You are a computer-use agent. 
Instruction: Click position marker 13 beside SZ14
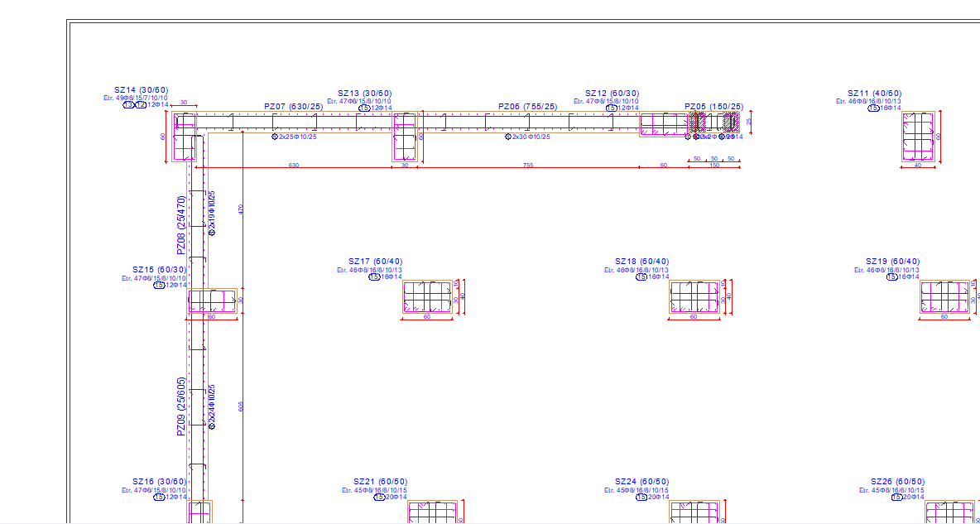pyautogui.click(x=129, y=105)
